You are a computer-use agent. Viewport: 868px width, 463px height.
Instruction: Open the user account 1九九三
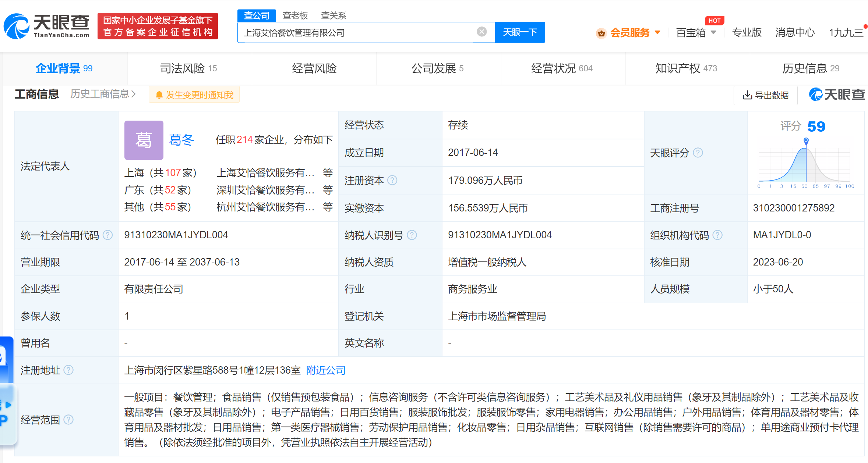(x=846, y=32)
